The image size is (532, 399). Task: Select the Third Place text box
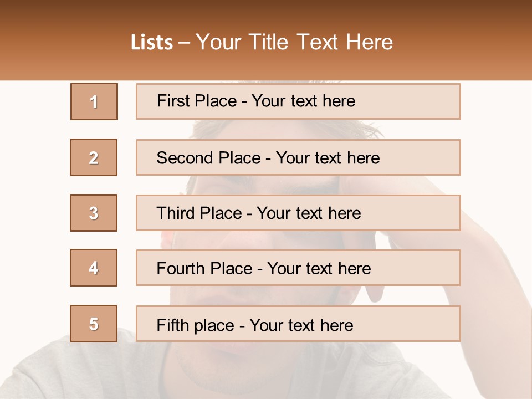pos(298,213)
